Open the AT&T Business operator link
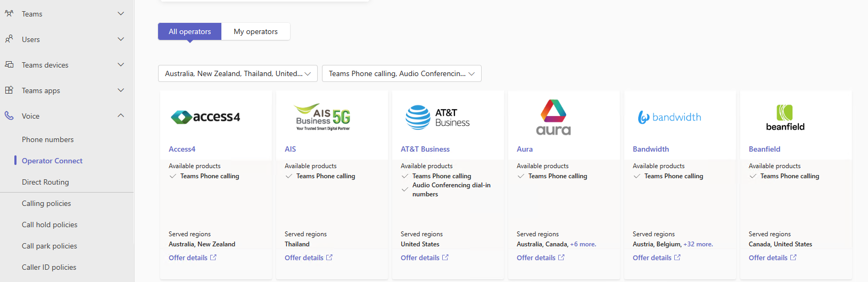Viewport: 868px width, 282px height. tap(425, 149)
